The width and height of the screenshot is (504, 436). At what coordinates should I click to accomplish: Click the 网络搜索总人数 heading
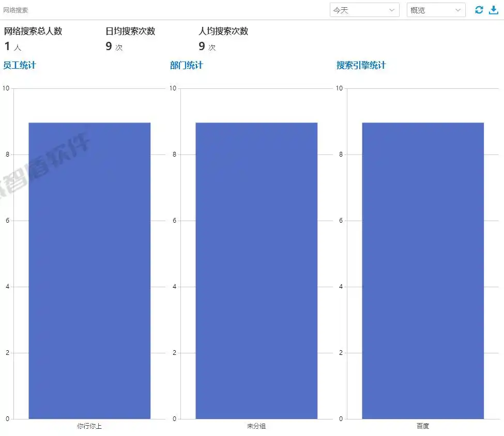33,31
